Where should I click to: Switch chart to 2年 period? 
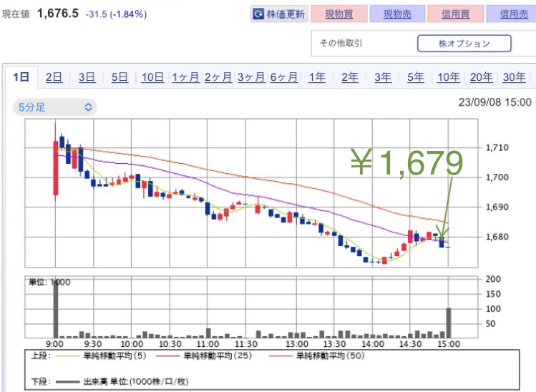pos(350,77)
